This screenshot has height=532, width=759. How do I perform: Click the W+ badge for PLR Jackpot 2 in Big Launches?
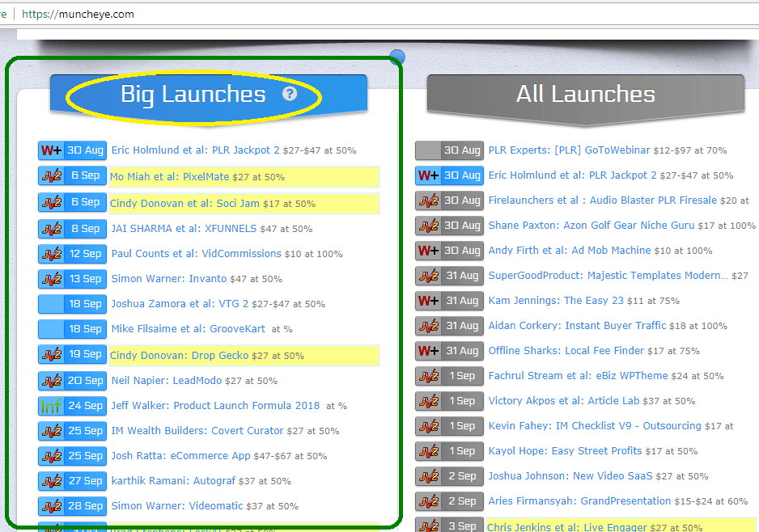click(x=51, y=150)
